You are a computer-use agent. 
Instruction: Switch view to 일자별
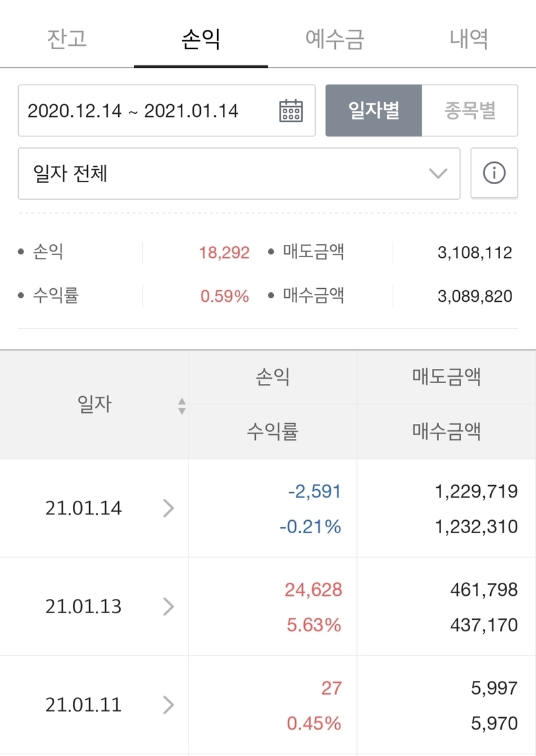[x=373, y=110]
